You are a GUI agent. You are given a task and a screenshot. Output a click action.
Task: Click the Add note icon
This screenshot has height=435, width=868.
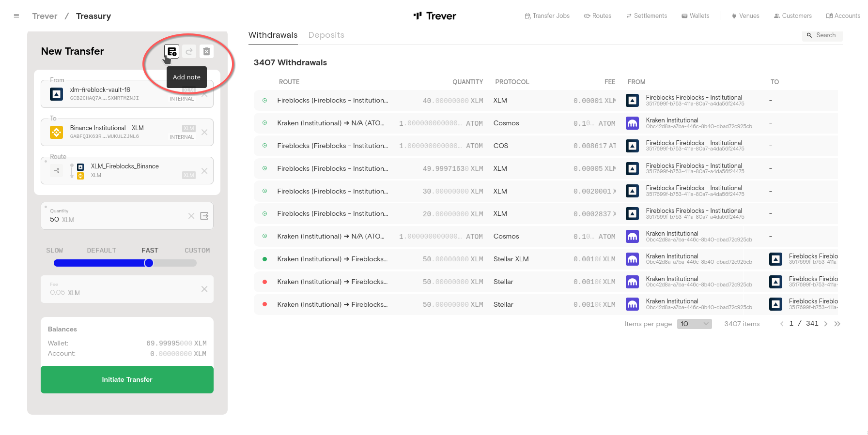(172, 51)
